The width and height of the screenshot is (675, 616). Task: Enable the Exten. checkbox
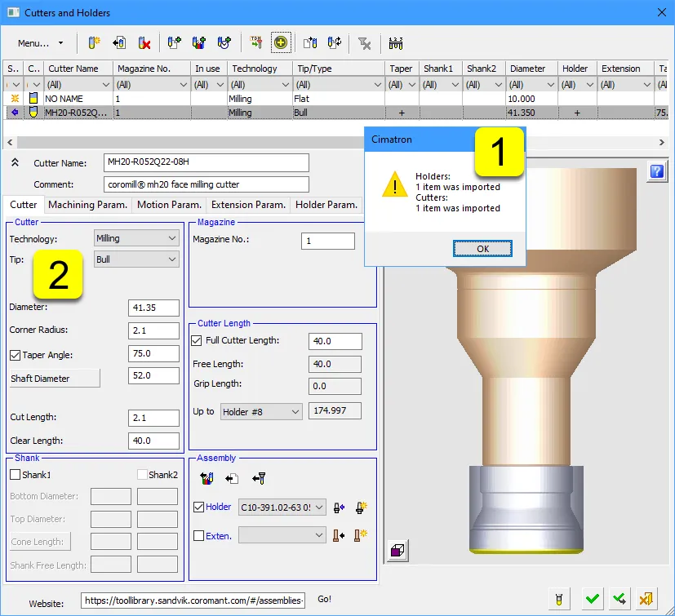click(198, 536)
